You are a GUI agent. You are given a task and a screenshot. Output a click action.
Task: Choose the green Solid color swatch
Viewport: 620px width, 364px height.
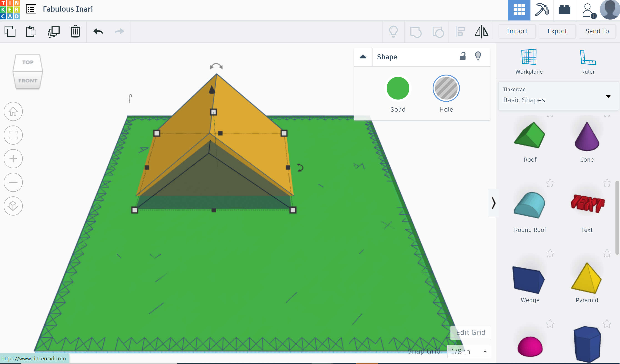398,88
